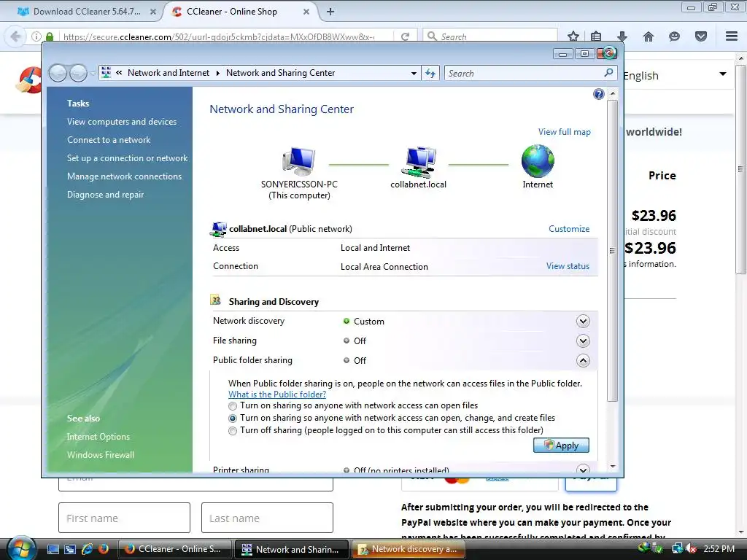Viewport: 747px width, 560px height.
Task: Open English language dropdown on CCleaner page
Action: coord(723,74)
